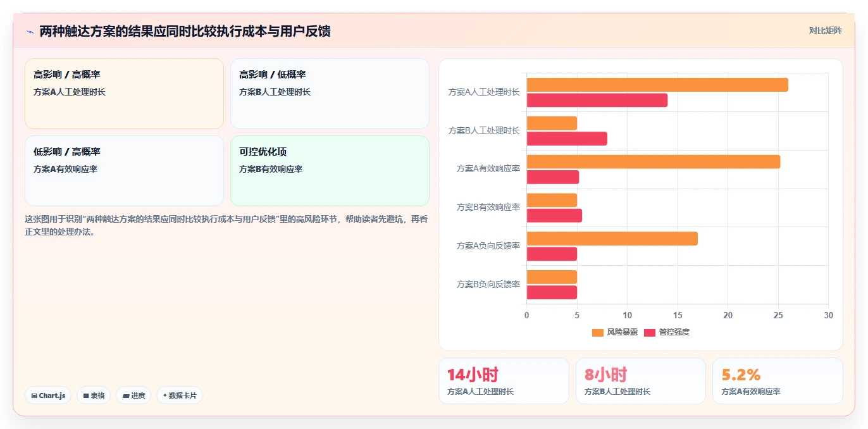Viewport: 868px width, 429px height.
Task: Click the orange bar for 方案A人工处理时长
Action: pos(657,85)
